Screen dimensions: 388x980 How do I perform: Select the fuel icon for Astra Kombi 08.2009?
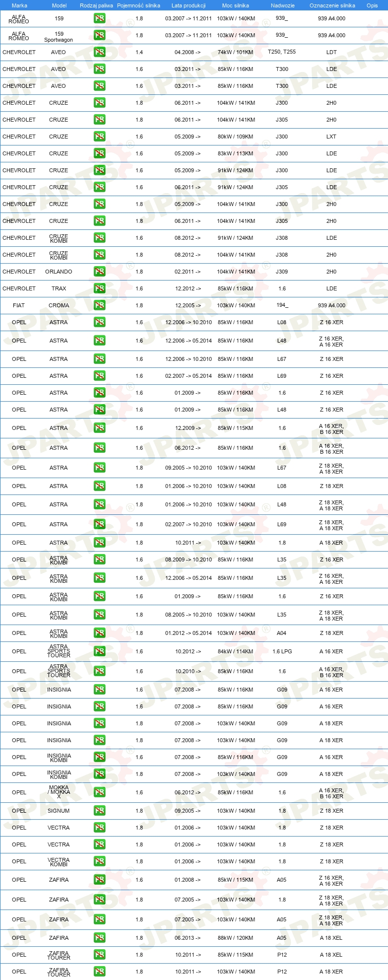pos(99,560)
